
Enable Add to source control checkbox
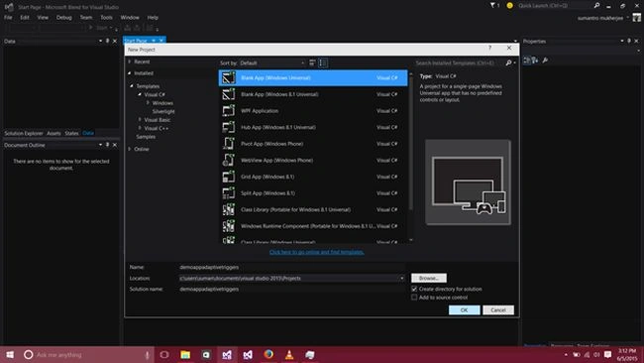tap(414, 298)
